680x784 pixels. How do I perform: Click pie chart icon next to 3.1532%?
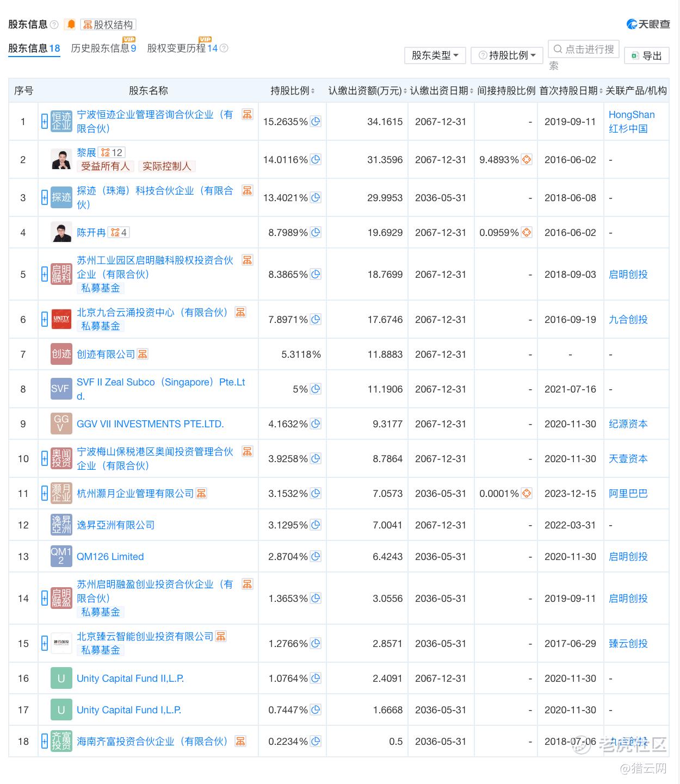316,494
